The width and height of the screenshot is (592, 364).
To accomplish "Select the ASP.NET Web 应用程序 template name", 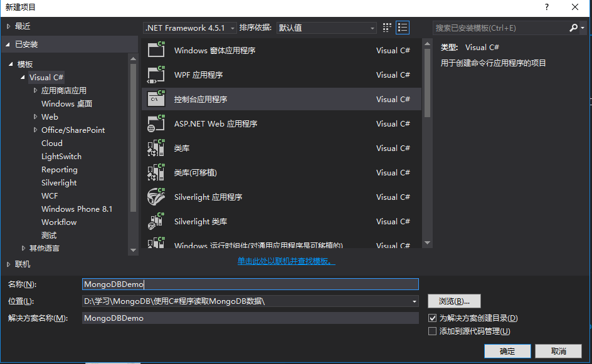I will tap(216, 123).
